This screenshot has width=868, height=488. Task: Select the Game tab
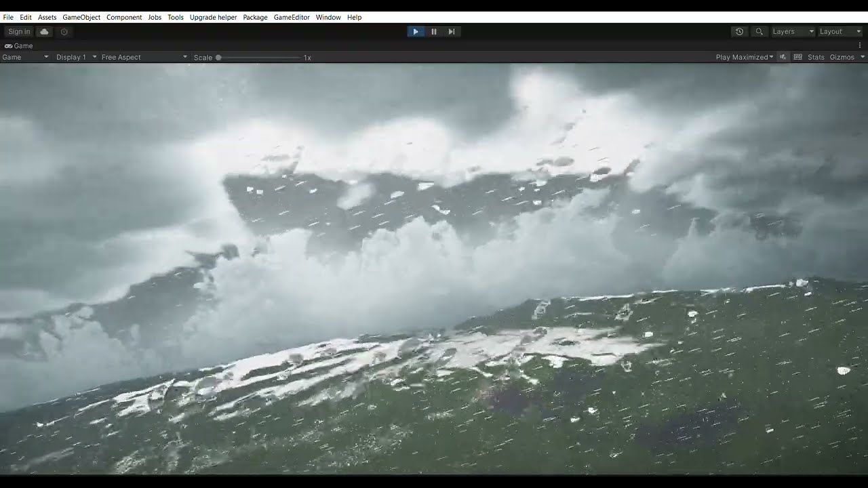pyautogui.click(x=19, y=46)
